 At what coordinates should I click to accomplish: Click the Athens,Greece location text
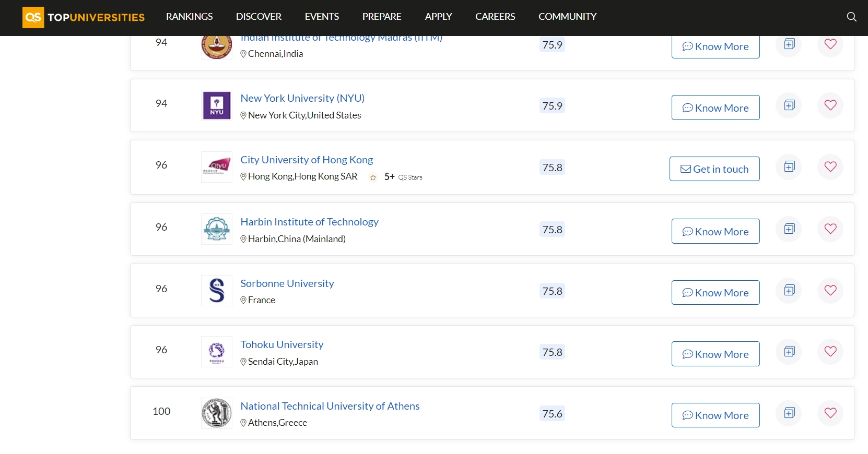[x=277, y=423]
